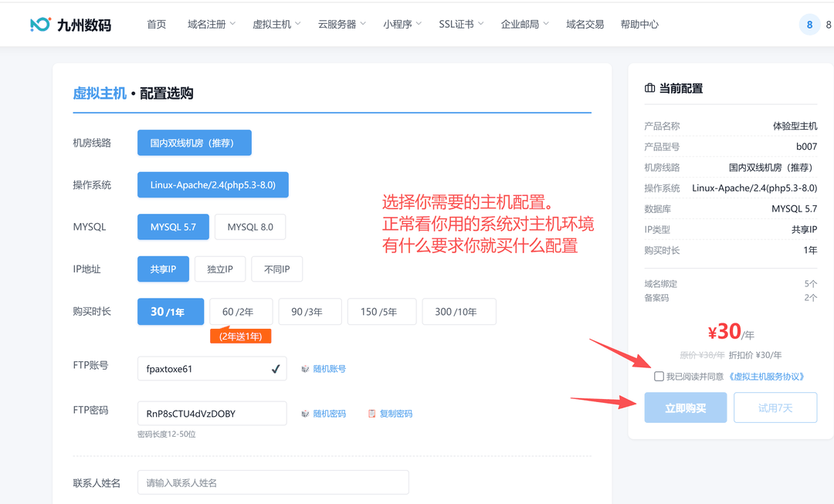The image size is (834, 504).
Task: Expand the 云服务器 dropdown menu
Action: 342,25
